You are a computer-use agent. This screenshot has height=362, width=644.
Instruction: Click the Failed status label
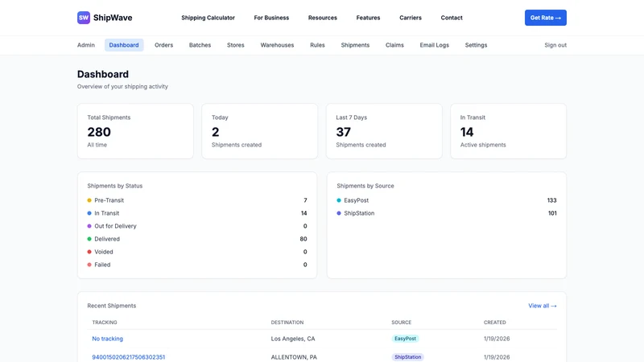click(102, 265)
